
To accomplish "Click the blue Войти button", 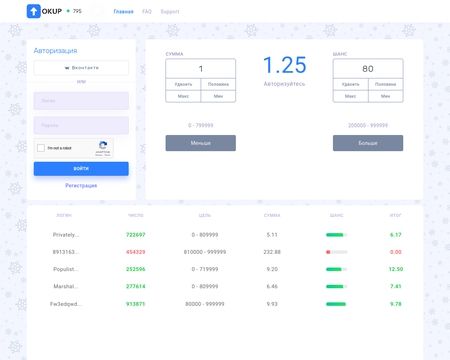I will pos(81,169).
